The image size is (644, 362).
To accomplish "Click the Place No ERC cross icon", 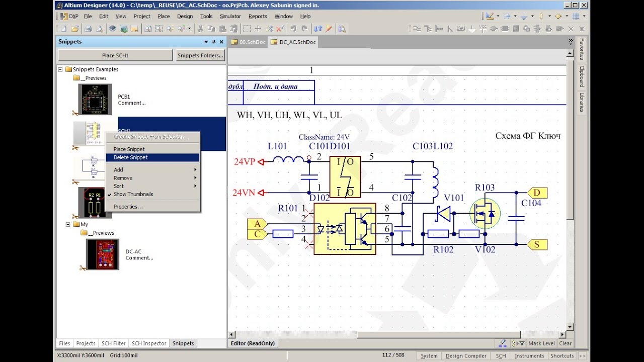I will pos(571,29).
